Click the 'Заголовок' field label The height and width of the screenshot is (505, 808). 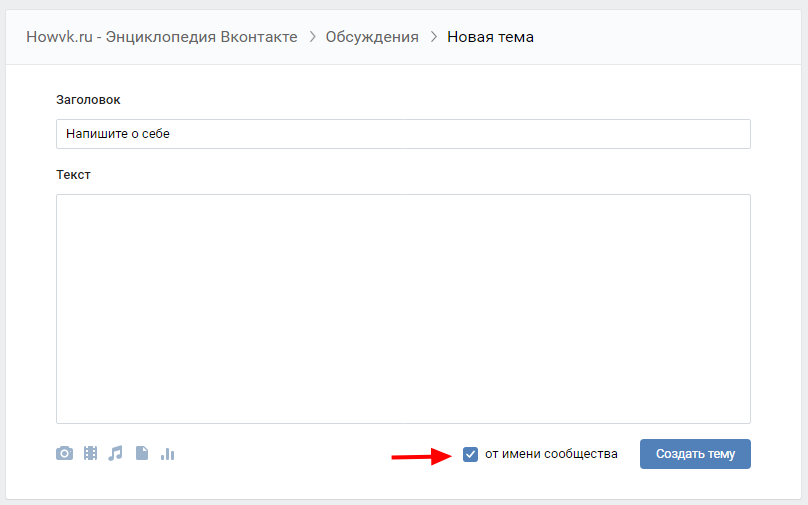tap(89, 99)
